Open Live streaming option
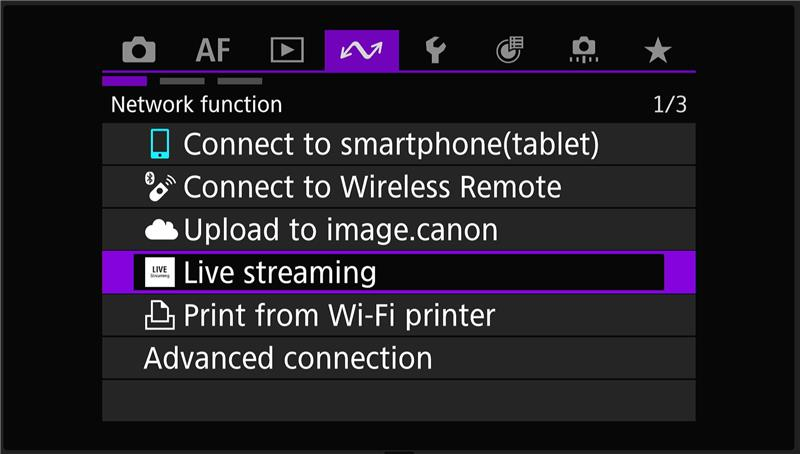Image resolution: width=800 pixels, height=454 pixels. click(x=399, y=272)
